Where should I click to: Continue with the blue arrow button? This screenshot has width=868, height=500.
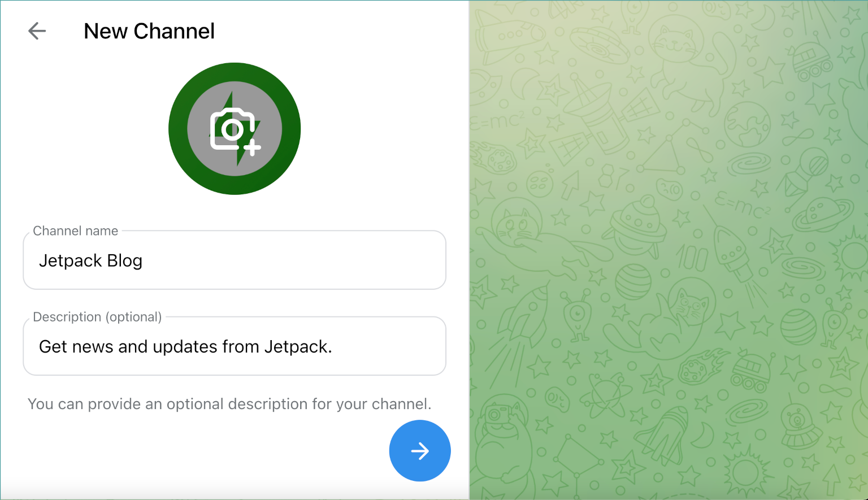point(420,451)
